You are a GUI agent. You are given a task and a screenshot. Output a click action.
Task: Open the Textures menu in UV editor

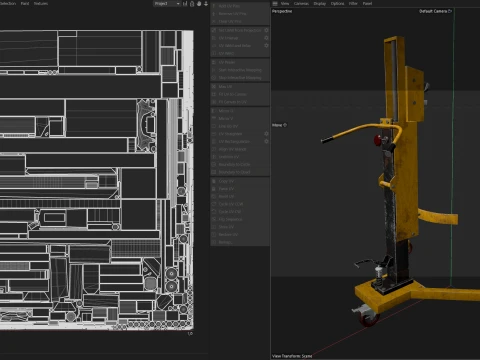click(x=41, y=3)
